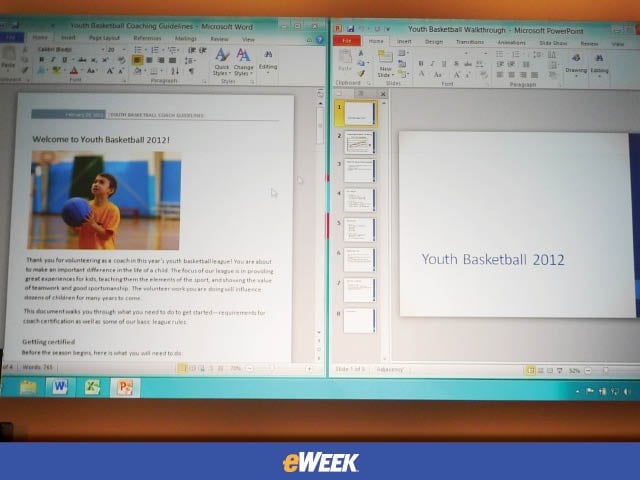Click PowerPoint bullets icon
This screenshot has width=640, height=480.
pyautogui.click(x=500, y=54)
